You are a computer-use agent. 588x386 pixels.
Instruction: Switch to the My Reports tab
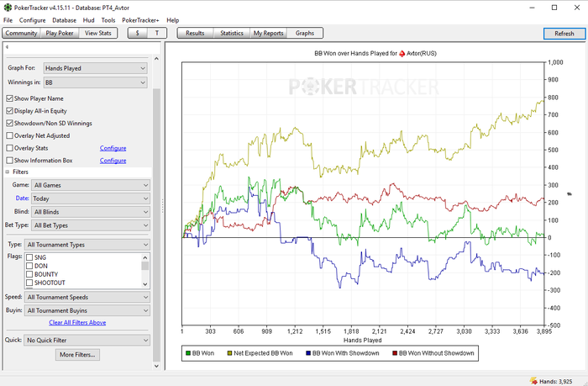269,33
